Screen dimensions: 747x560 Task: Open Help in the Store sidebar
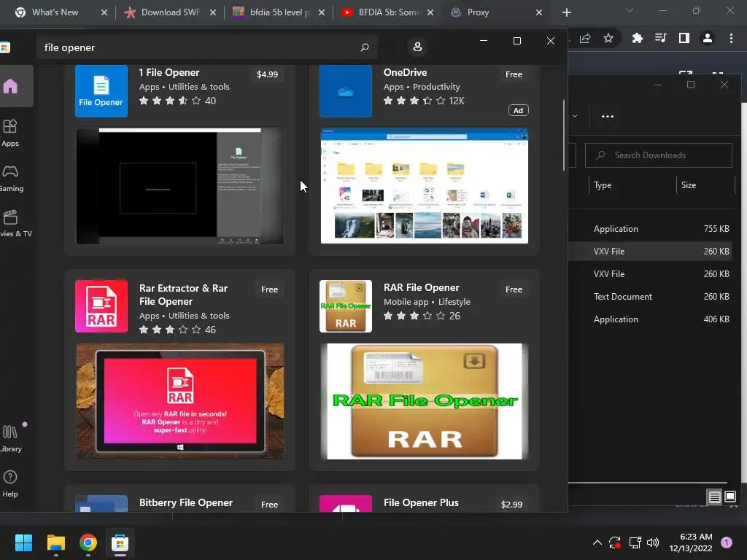click(x=10, y=484)
